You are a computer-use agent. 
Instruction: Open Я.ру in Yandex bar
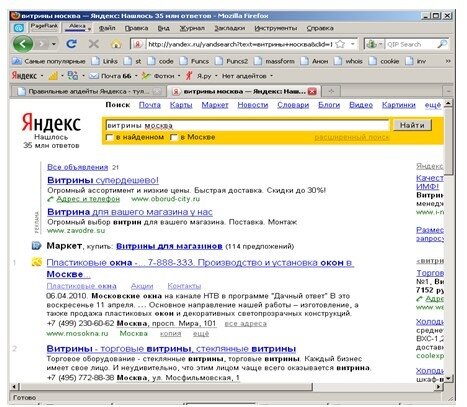coord(199,76)
